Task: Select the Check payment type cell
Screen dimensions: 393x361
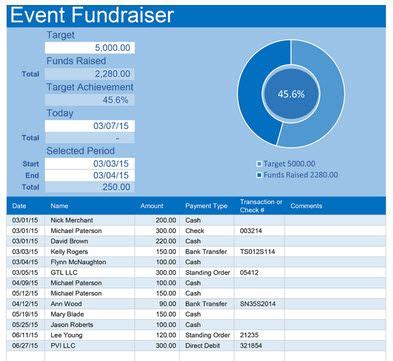Action: (x=207, y=231)
